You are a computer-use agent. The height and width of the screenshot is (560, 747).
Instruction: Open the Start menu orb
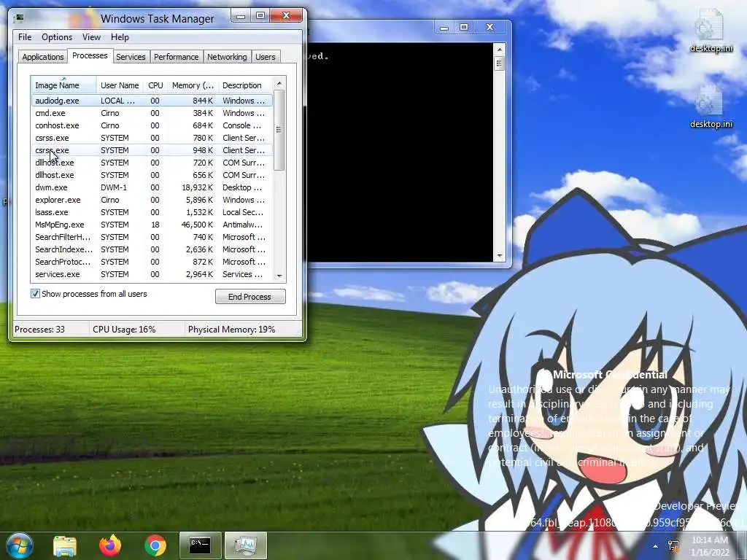pyautogui.click(x=19, y=545)
